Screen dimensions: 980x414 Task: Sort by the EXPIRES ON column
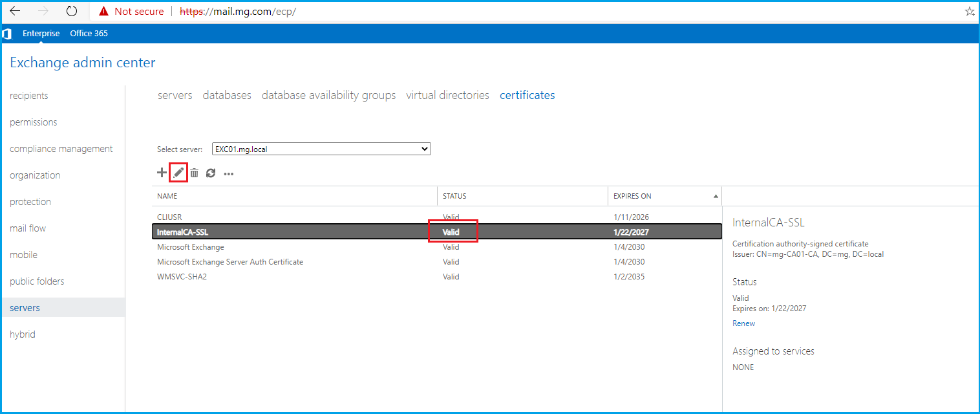coord(632,196)
